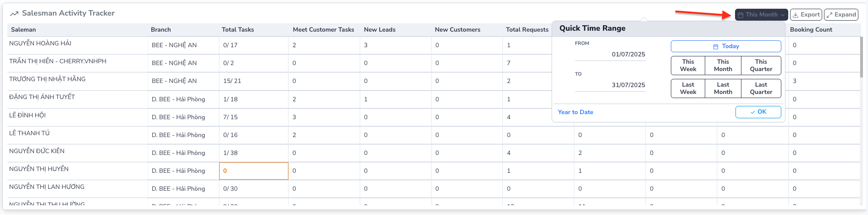
Task: Select the NGUYỄN ĐỨC KIÊN row name
Action: click(37, 151)
